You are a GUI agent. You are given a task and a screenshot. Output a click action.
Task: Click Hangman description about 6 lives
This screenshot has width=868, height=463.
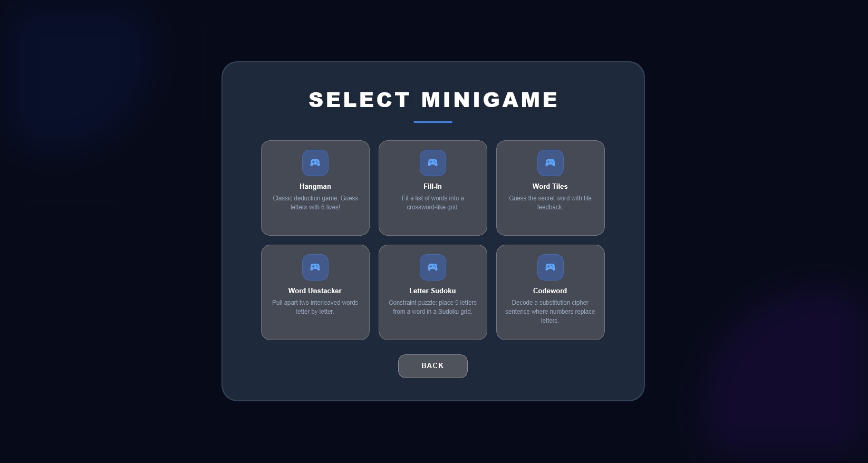(315, 202)
